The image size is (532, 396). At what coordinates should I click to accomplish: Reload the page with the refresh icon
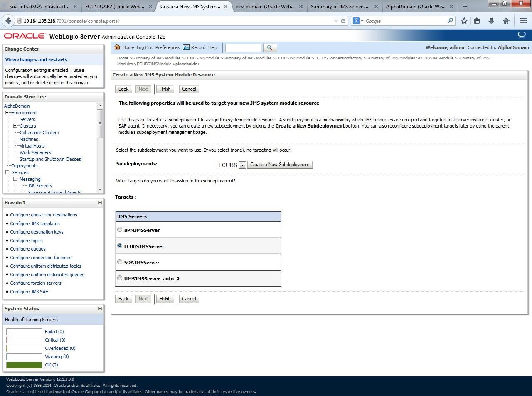pyautogui.click(x=343, y=21)
